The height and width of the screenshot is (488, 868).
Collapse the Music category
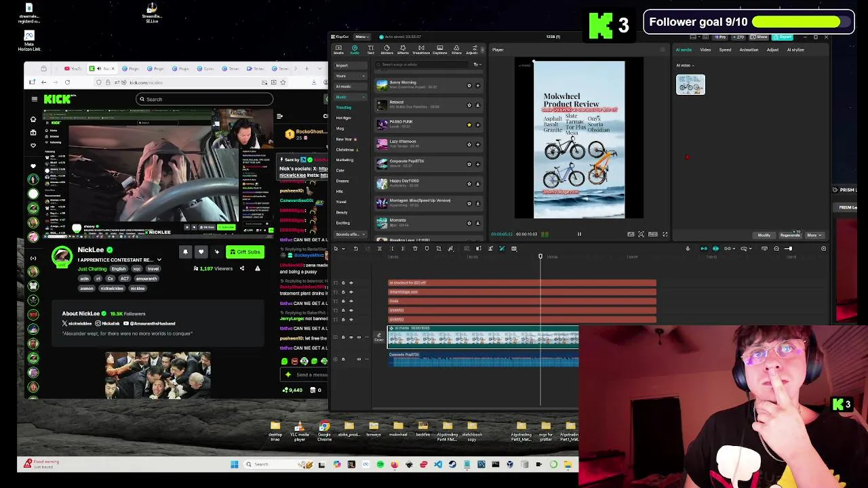(x=351, y=97)
